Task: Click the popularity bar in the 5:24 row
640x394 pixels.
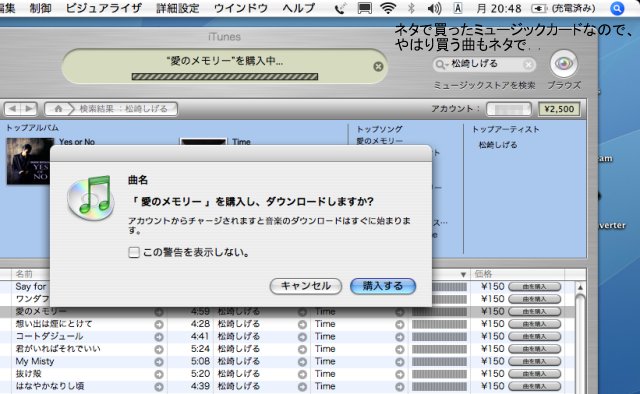Action: [439, 349]
